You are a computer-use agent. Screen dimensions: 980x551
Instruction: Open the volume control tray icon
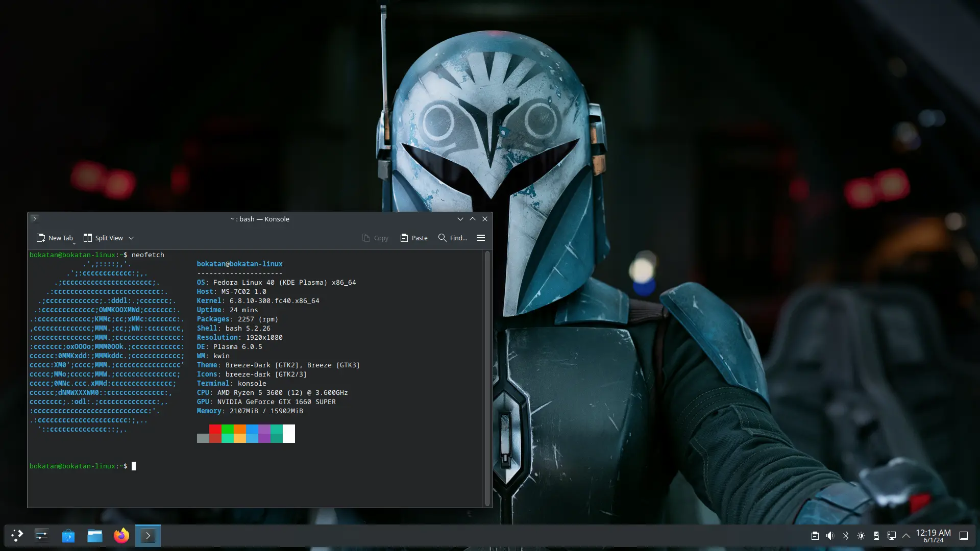[x=830, y=536]
